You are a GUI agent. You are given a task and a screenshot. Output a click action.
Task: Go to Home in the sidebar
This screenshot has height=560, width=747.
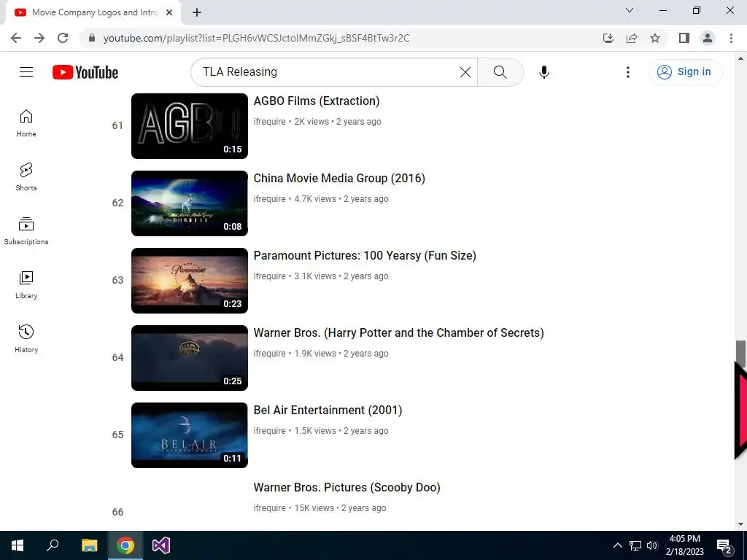(x=26, y=122)
